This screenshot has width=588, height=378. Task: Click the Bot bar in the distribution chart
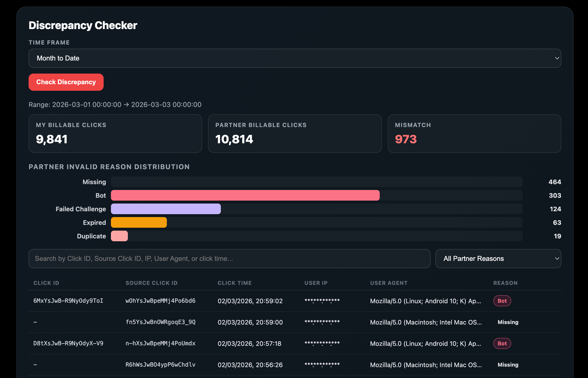click(245, 195)
